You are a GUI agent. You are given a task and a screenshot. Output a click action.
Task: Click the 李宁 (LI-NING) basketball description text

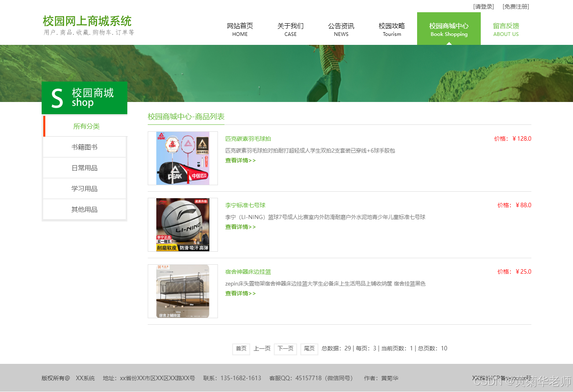click(x=325, y=217)
